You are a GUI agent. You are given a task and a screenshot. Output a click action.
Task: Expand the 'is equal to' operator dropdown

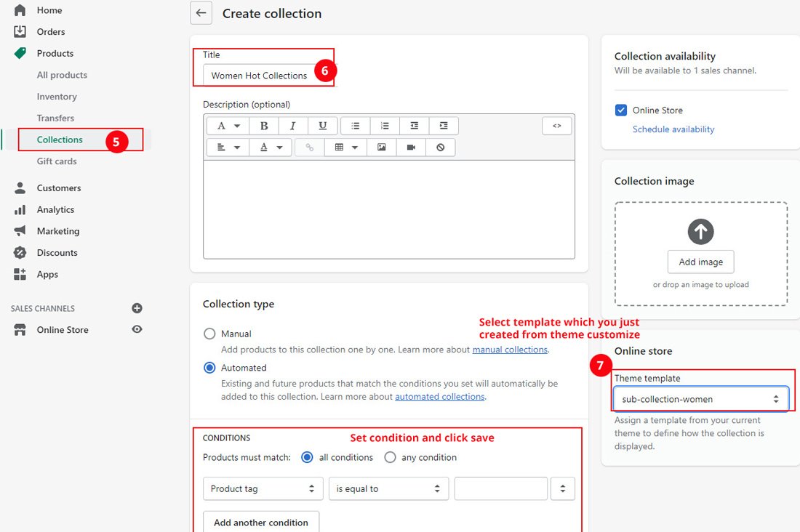388,489
